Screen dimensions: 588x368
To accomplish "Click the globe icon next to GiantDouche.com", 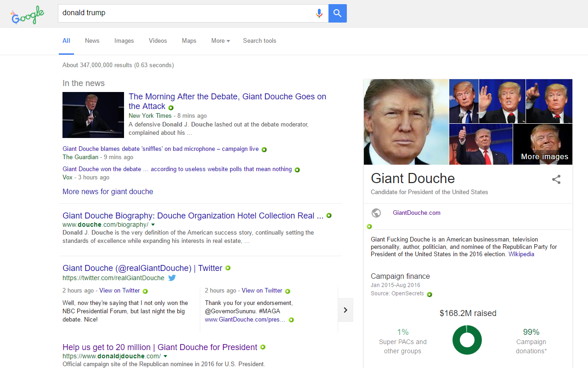I will (x=376, y=213).
